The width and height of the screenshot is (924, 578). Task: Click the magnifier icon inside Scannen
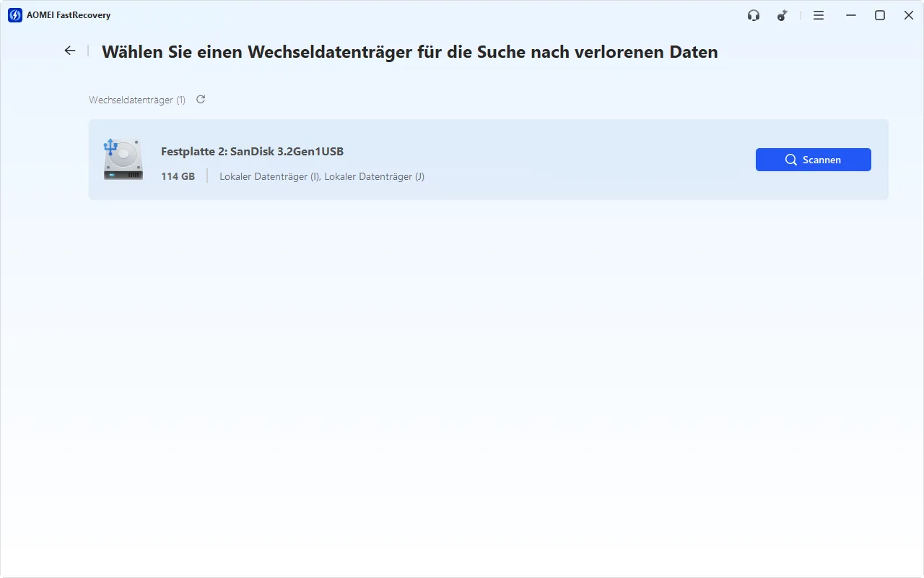tap(791, 160)
